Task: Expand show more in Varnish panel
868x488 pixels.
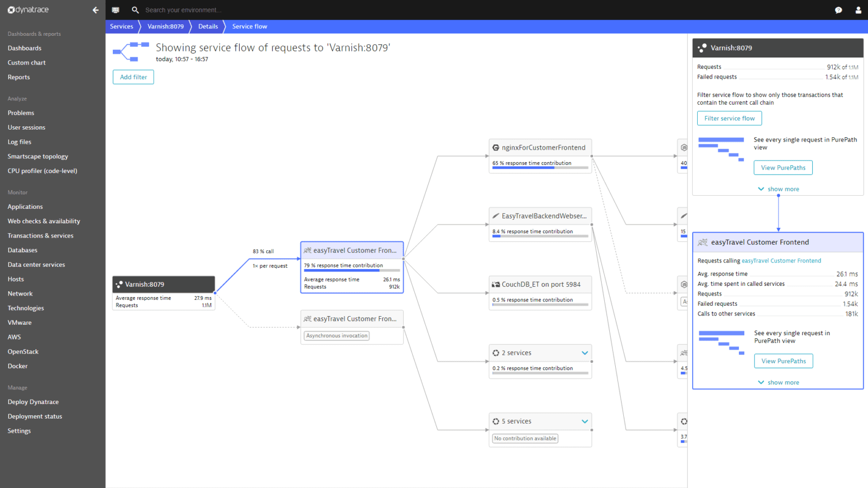Action: 778,189
